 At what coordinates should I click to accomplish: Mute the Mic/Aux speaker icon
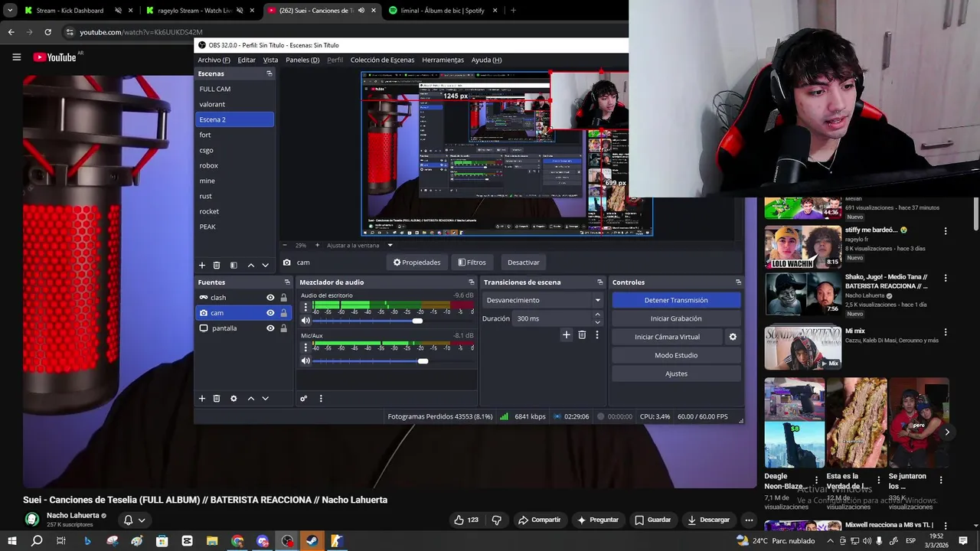tap(305, 361)
